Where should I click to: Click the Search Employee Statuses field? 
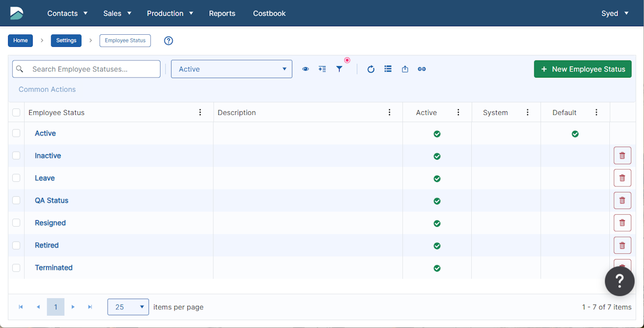point(93,69)
